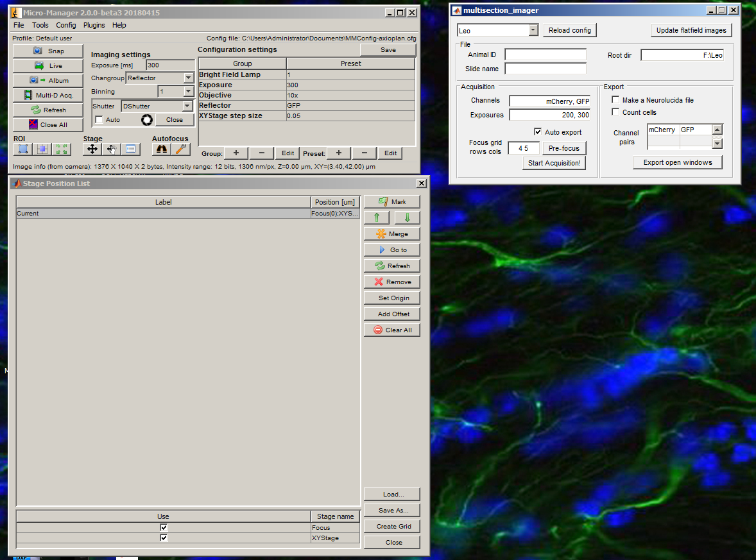
Task: Move position down with green arrow
Action: click(x=408, y=218)
